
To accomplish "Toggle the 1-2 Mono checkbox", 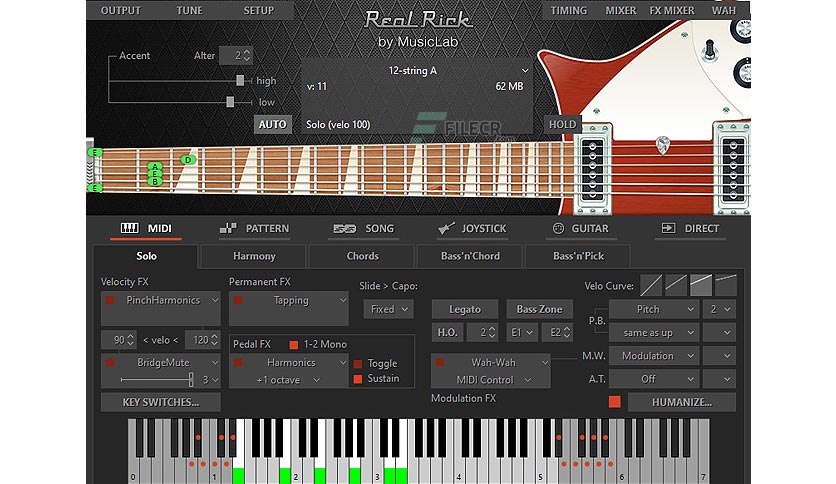I will (x=293, y=345).
